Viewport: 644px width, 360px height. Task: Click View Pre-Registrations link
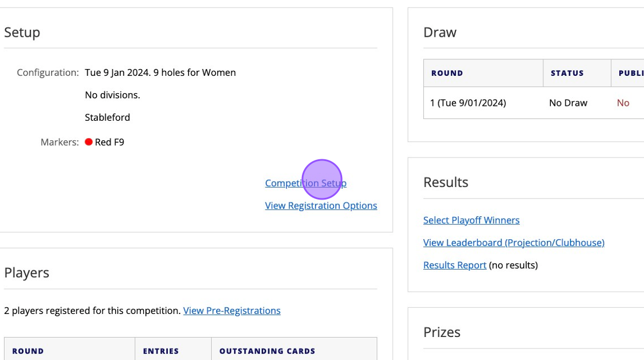tap(232, 311)
